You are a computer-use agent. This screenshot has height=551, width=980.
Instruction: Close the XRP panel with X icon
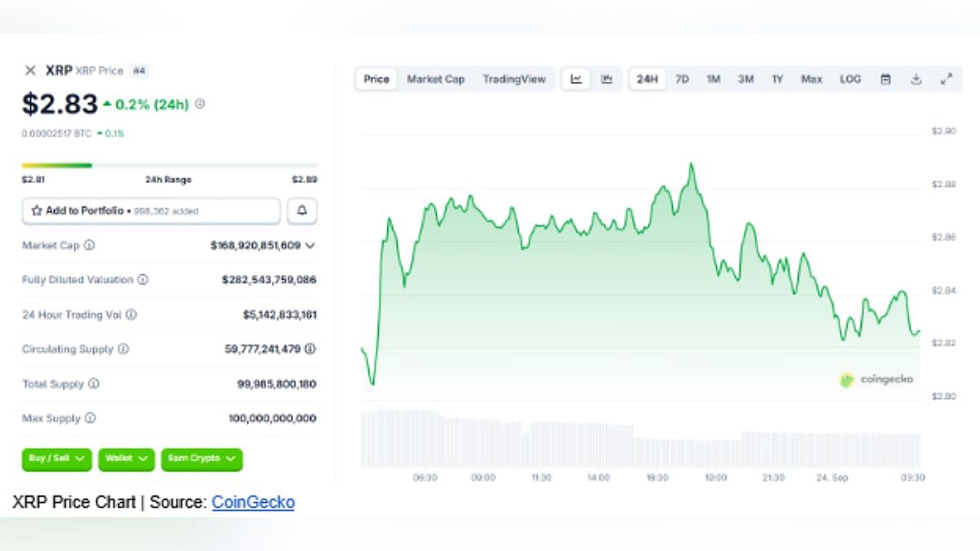pyautogui.click(x=30, y=70)
